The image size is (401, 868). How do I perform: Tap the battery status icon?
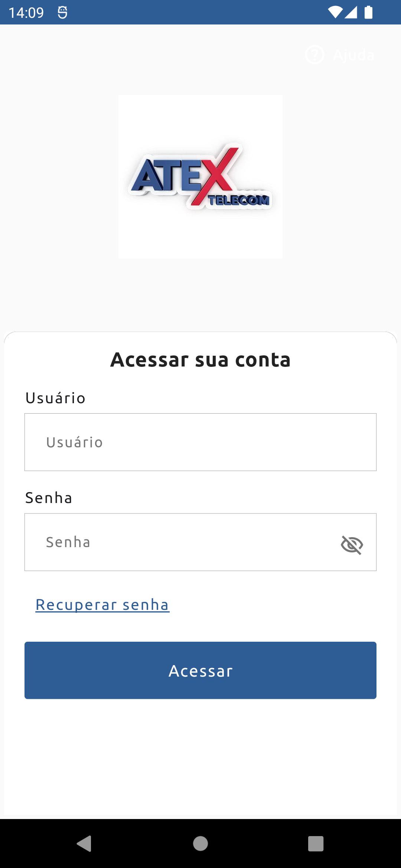point(368,12)
